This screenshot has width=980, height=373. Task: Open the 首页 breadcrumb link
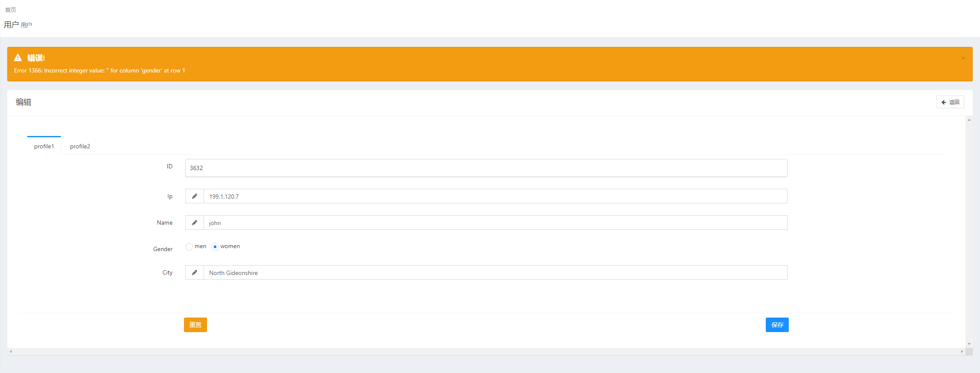coord(11,9)
